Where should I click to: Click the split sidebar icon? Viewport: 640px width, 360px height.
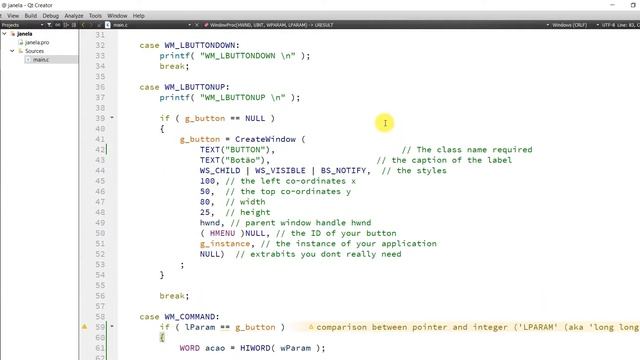click(x=66, y=25)
